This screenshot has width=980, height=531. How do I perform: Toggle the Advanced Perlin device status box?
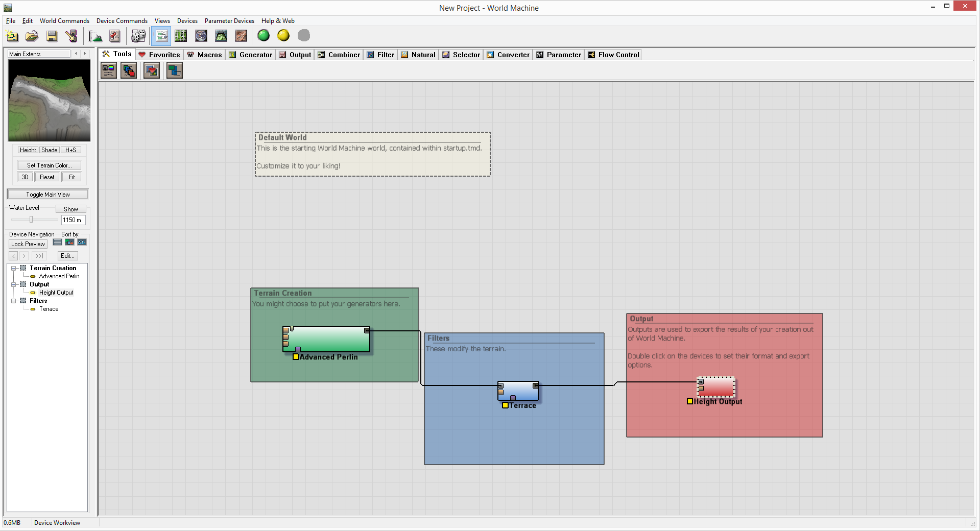click(296, 357)
